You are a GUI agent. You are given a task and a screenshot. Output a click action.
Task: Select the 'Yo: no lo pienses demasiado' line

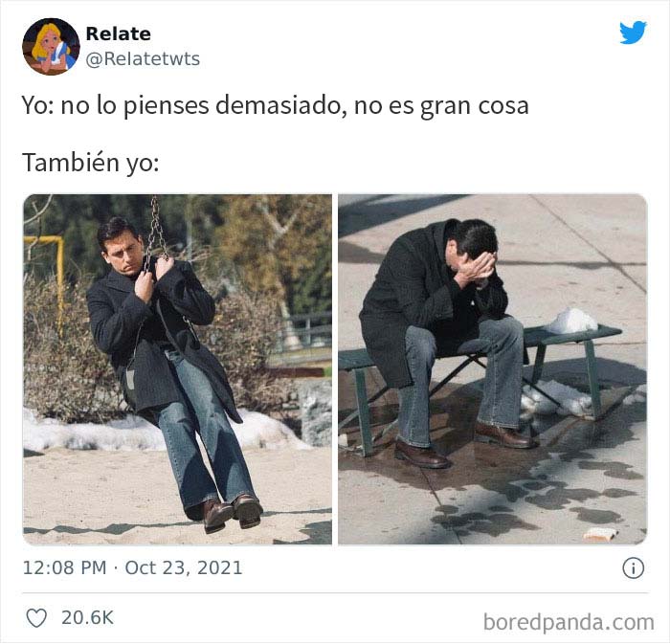pyautogui.click(x=276, y=106)
